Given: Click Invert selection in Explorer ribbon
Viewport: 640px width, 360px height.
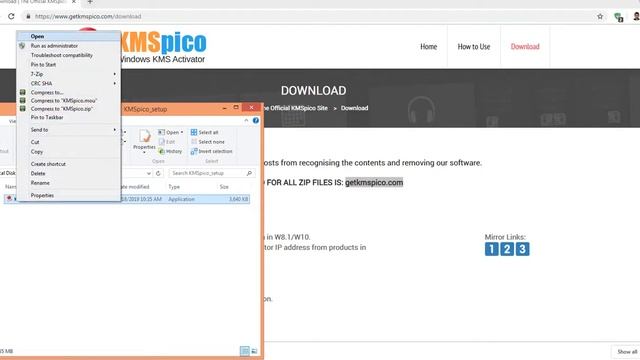Looking at the screenshot, I should [x=211, y=151].
